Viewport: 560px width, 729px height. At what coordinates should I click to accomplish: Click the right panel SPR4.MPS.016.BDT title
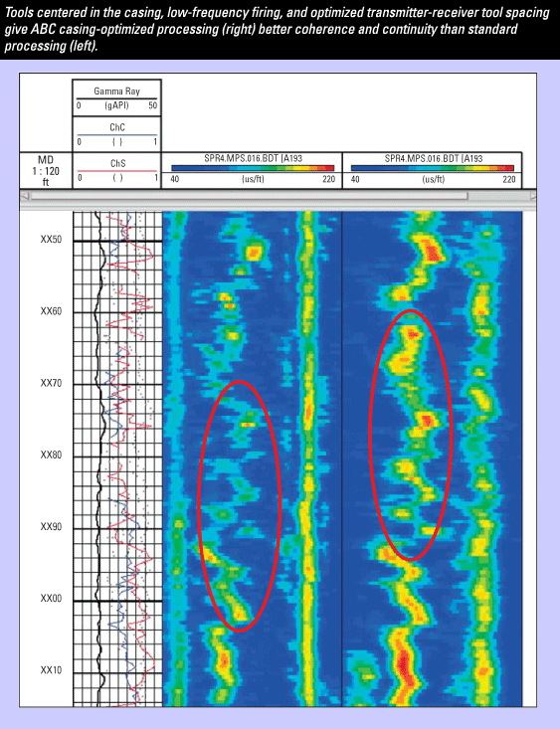tap(434, 158)
